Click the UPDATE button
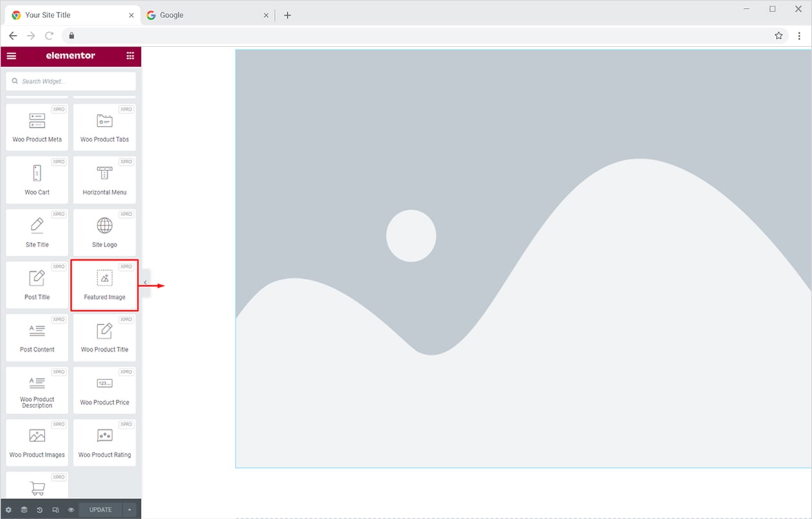This screenshot has width=812, height=519. [101, 510]
